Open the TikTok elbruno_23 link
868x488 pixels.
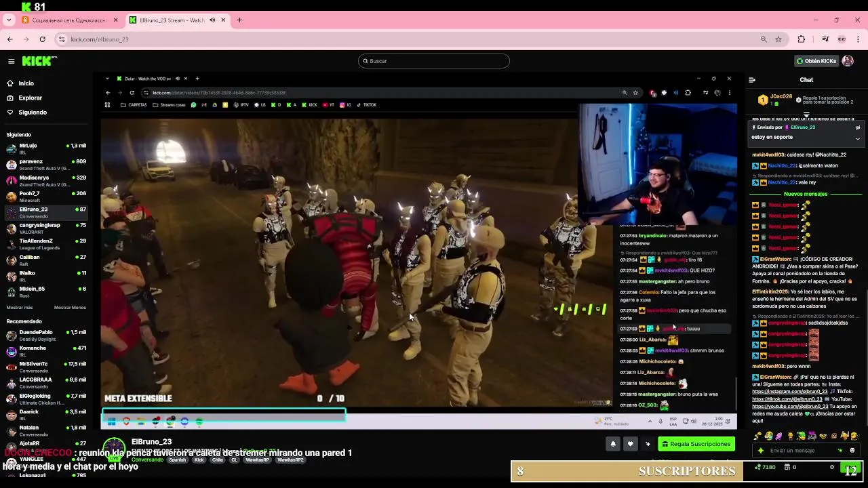point(787,399)
